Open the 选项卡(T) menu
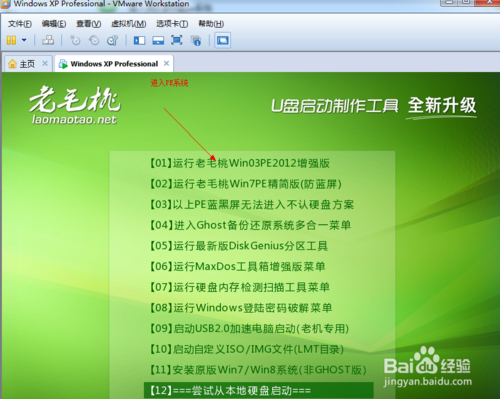This screenshot has height=399, width=500. tap(172, 24)
